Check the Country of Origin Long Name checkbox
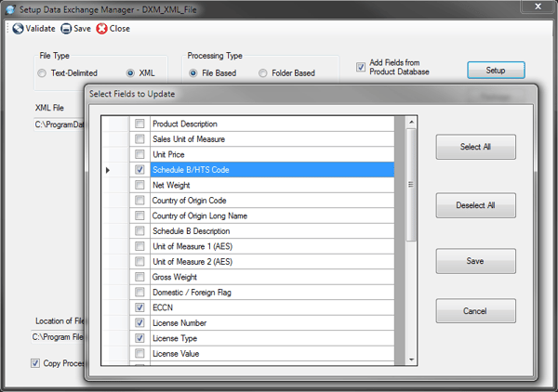The image size is (558, 392). pyautogui.click(x=139, y=216)
